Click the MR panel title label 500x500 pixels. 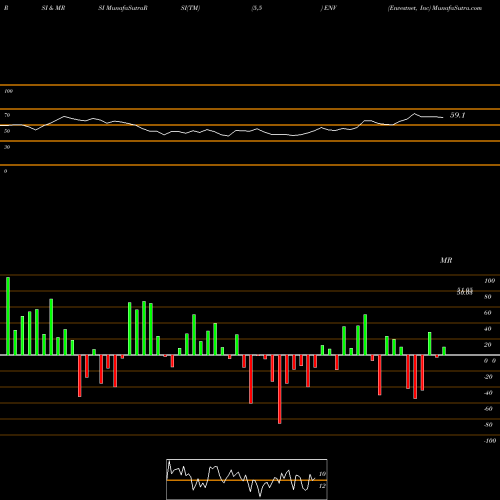point(446,260)
